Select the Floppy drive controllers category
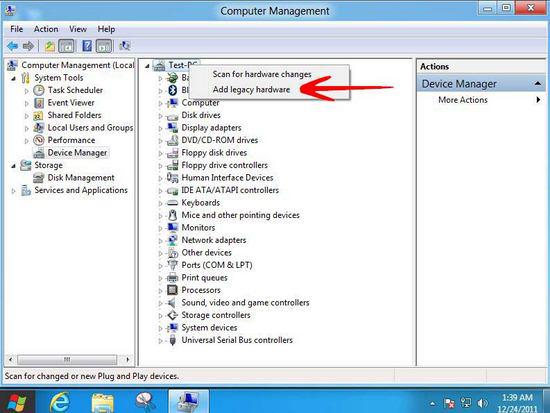The height and width of the screenshot is (413, 550). 224,165
